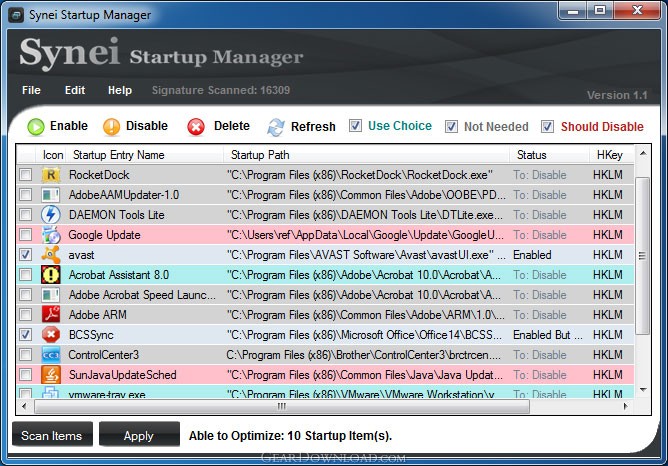This screenshot has height=466, width=668.
Task: Click the Disable text label
Action: point(147,126)
